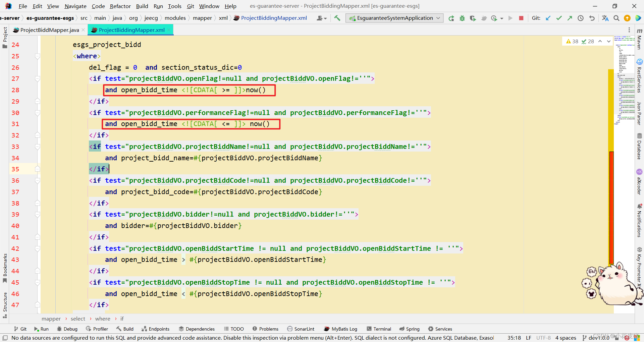644x342 pixels.
Task: Run with Coverage shield icon
Action: pyautogui.click(x=473, y=18)
